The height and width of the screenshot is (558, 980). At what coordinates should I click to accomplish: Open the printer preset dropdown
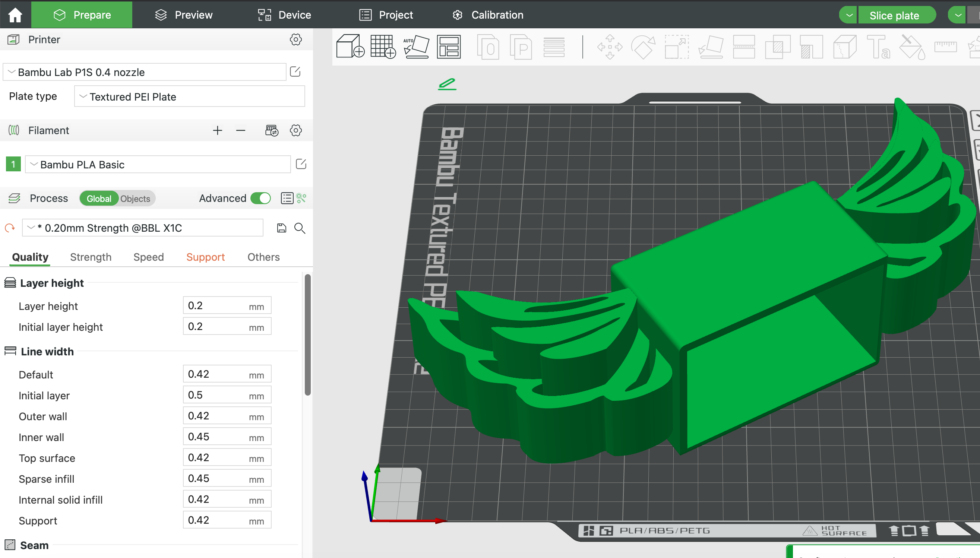point(145,72)
